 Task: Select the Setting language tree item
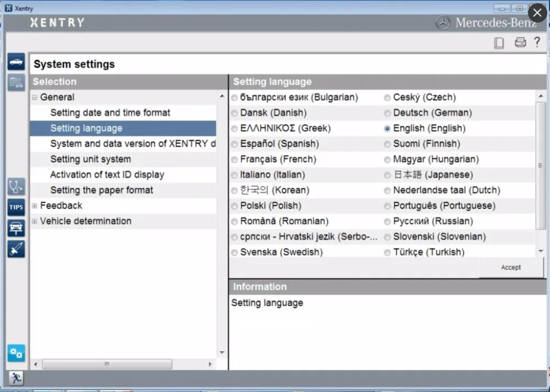123,128
